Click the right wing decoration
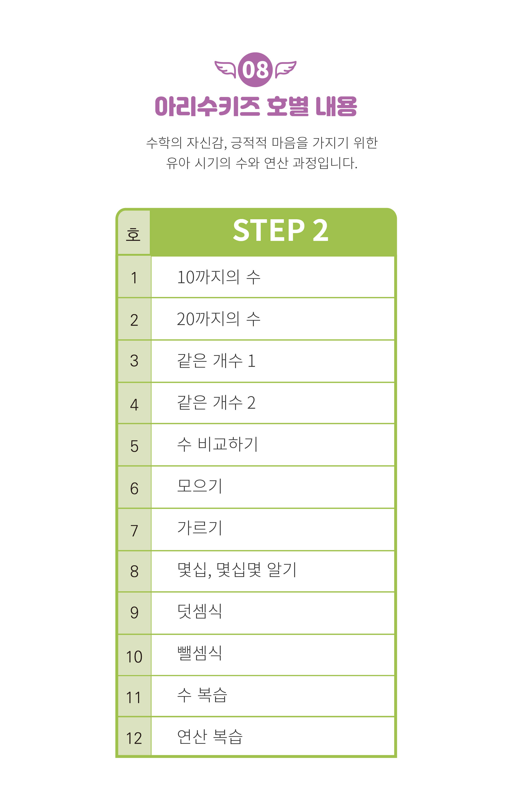 click(285, 69)
